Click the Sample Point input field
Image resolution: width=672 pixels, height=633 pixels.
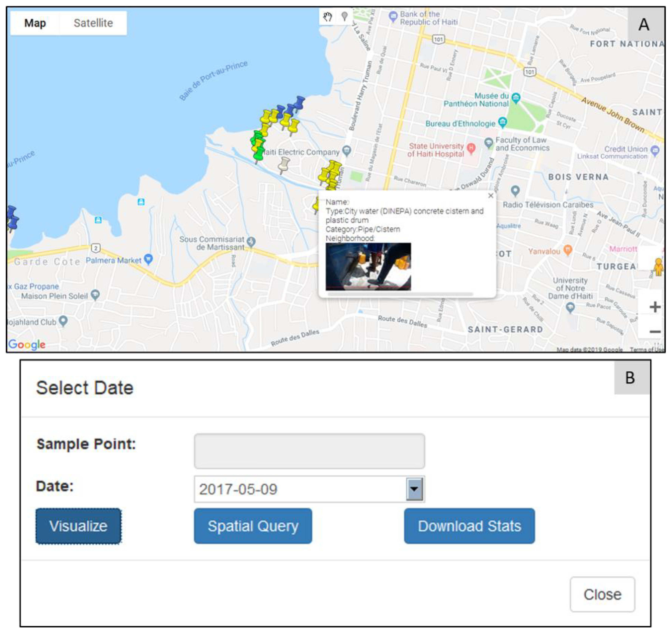pos(309,451)
